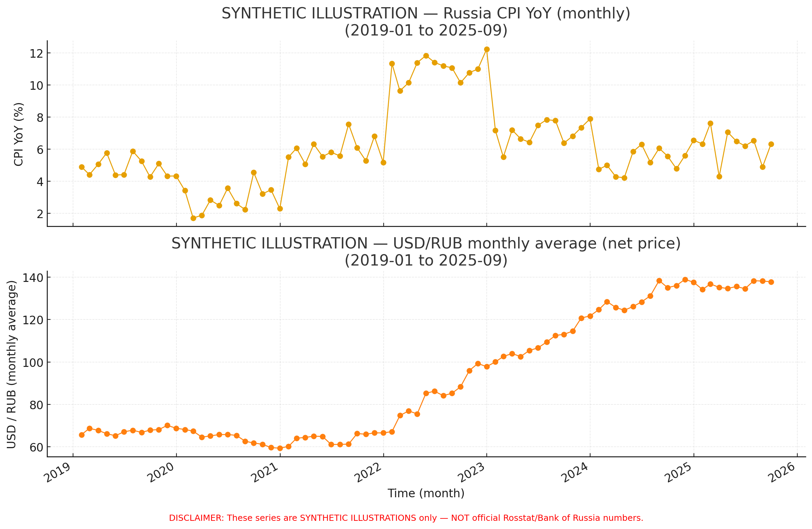The width and height of the screenshot is (812, 529).
Task: Click the lowest CPI data point below 2
Action: pyautogui.click(x=193, y=218)
